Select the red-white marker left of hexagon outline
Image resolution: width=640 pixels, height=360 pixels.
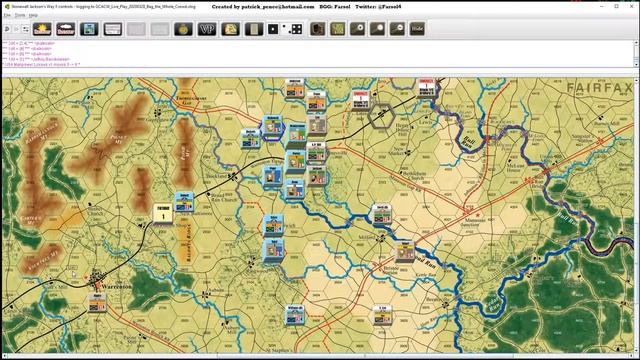pyautogui.click(x=361, y=101)
